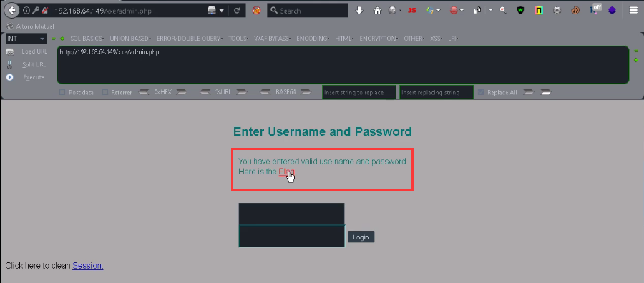The width and height of the screenshot is (644, 283).
Task: Open the hamburger menu of the browser
Action: (633, 11)
